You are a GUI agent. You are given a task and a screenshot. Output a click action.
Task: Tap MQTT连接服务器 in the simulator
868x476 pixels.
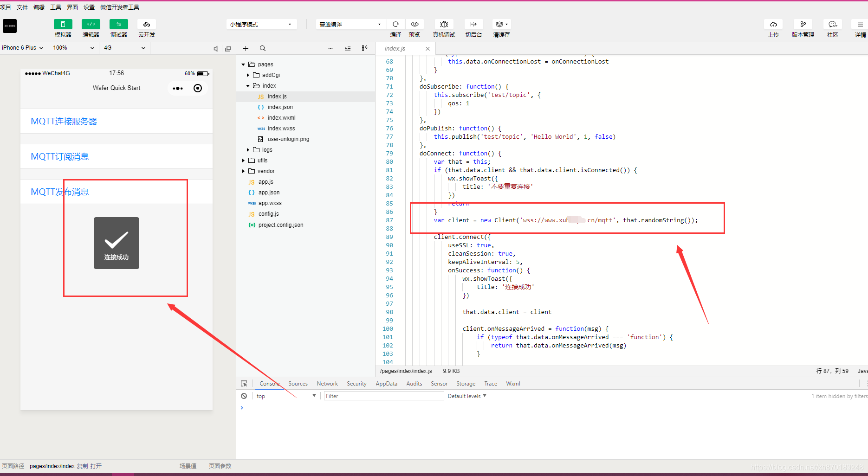point(117,121)
